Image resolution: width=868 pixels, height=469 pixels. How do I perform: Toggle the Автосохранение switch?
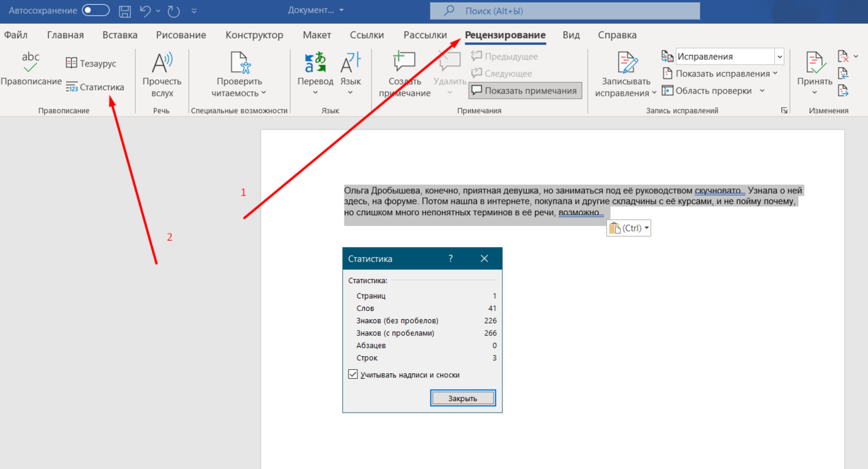(x=96, y=11)
